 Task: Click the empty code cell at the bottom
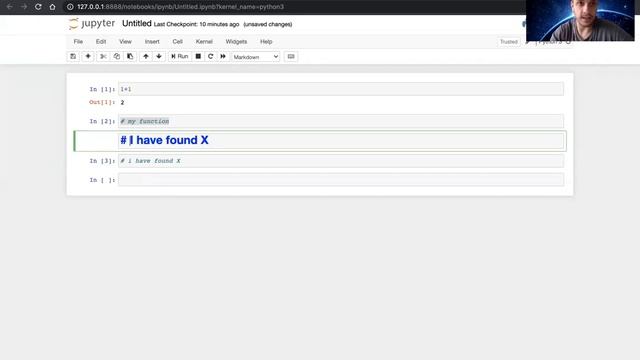tap(341, 180)
